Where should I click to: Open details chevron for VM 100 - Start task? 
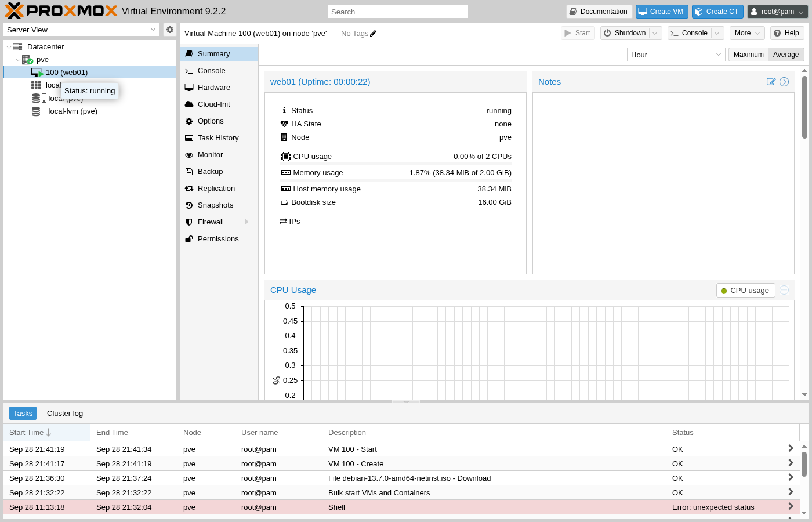[x=791, y=448]
